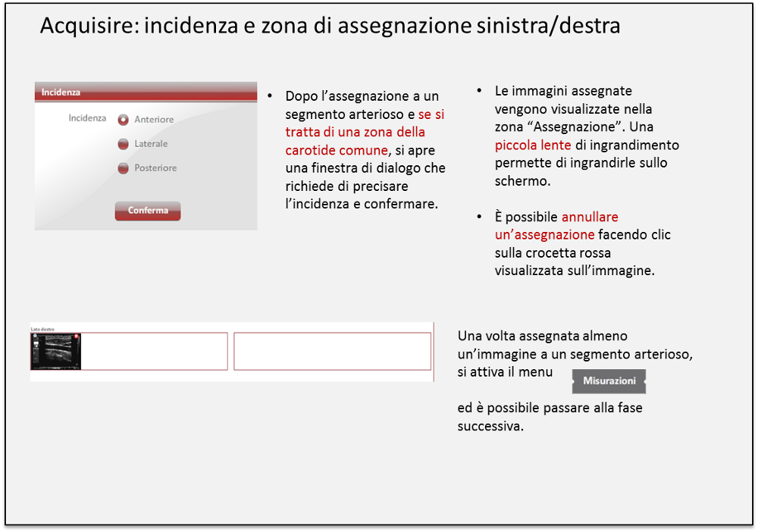
Task: Click the blank area of the first assignment box
Action: coord(154,352)
